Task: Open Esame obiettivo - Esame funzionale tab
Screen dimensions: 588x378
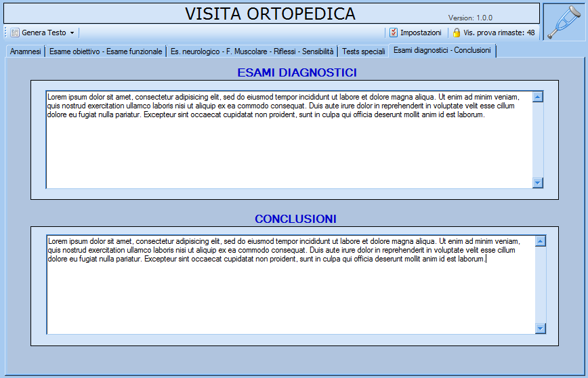Action: 106,51
